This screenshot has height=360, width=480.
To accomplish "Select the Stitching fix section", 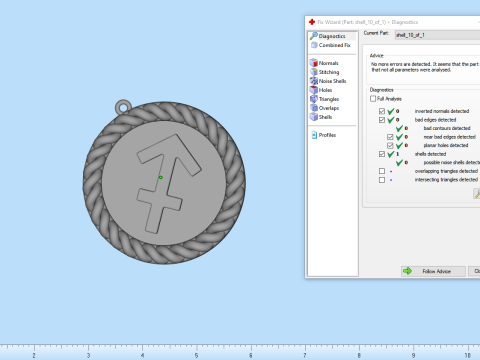I will tap(324, 72).
